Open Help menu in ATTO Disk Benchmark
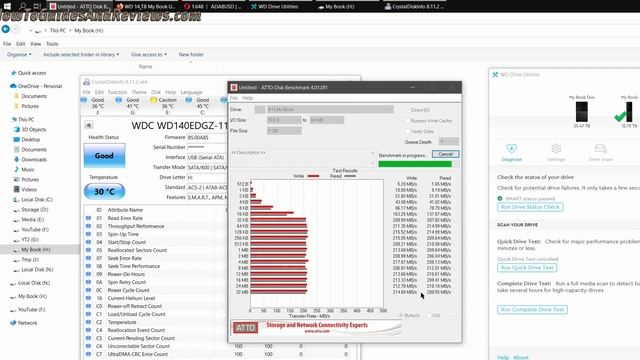The width and height of the screenshot is (640, 360). click(x=247, y=98)
